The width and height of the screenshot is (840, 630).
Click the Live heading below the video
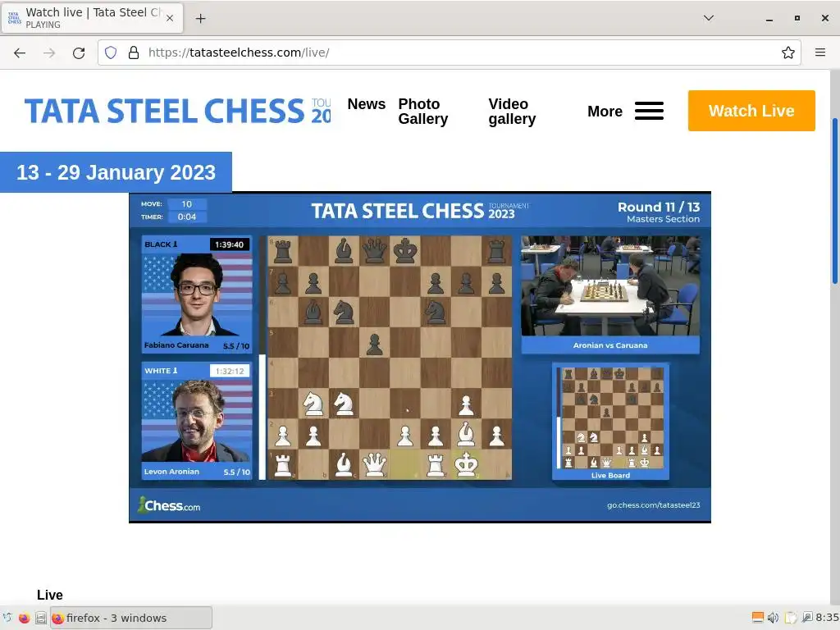tap(50, 596)
